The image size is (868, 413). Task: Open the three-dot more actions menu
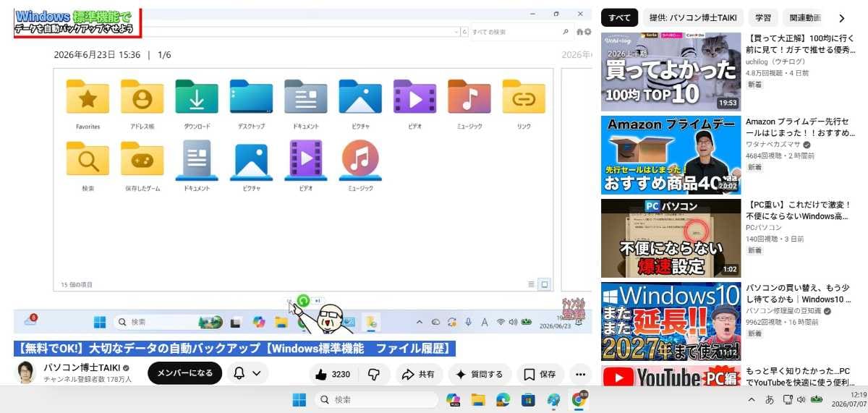[580, 374]
